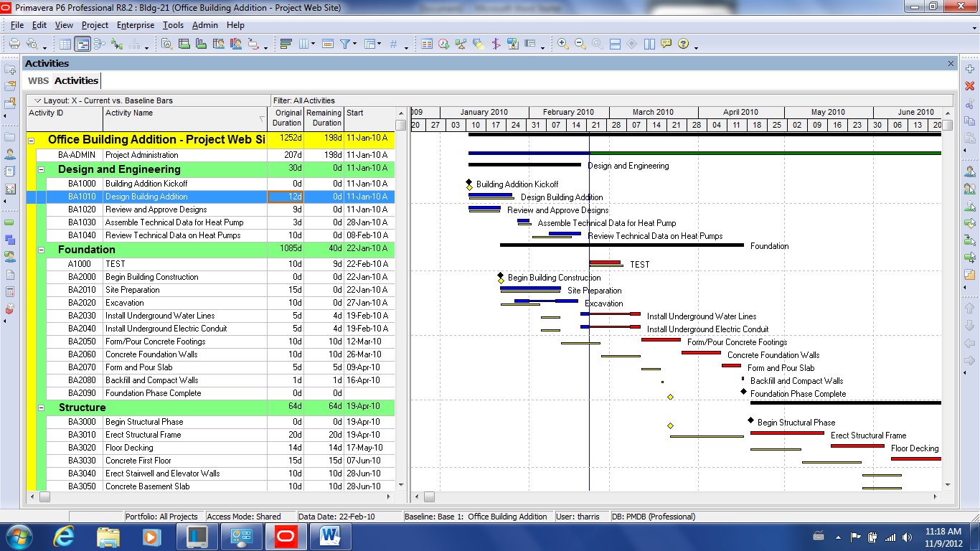Click the Group and Sort icon
Viewport: 980px width, 551px height.
coord(369,44)
